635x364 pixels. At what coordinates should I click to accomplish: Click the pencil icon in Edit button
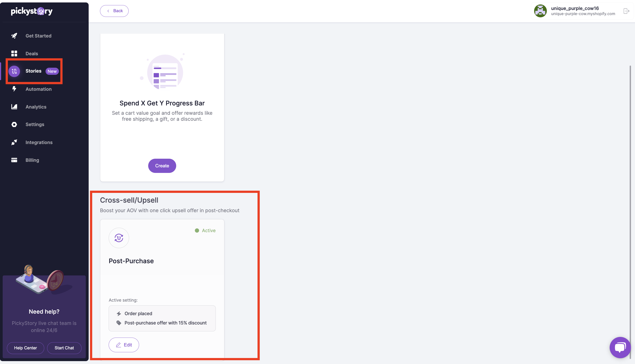[x=118, y=345]
